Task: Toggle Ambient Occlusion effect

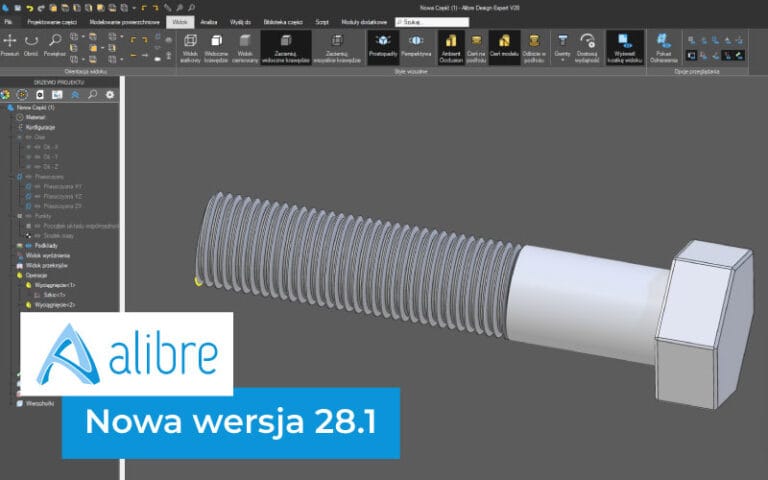Action: pyautogui.click(x=451, y=48)
